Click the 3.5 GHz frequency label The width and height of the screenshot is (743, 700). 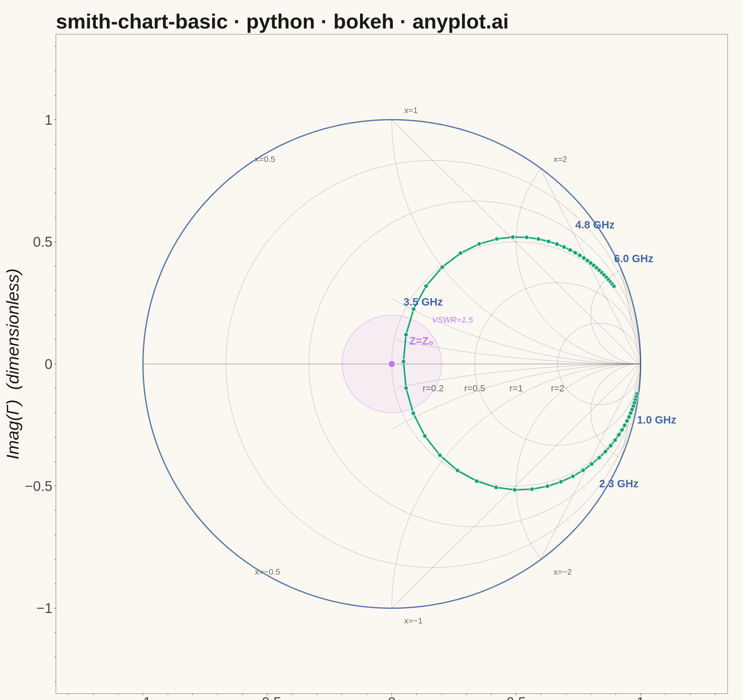coord(423,302)
